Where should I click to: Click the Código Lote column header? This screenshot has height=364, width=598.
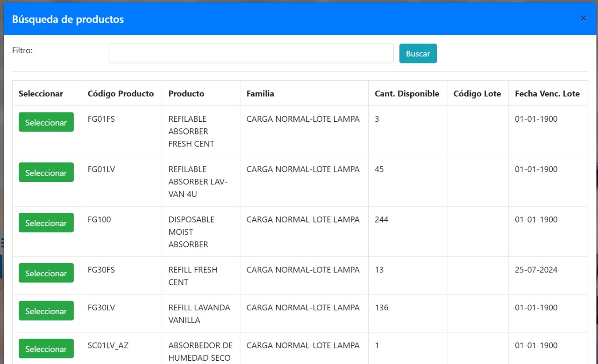pyautogui.click(x=477, y=93)
